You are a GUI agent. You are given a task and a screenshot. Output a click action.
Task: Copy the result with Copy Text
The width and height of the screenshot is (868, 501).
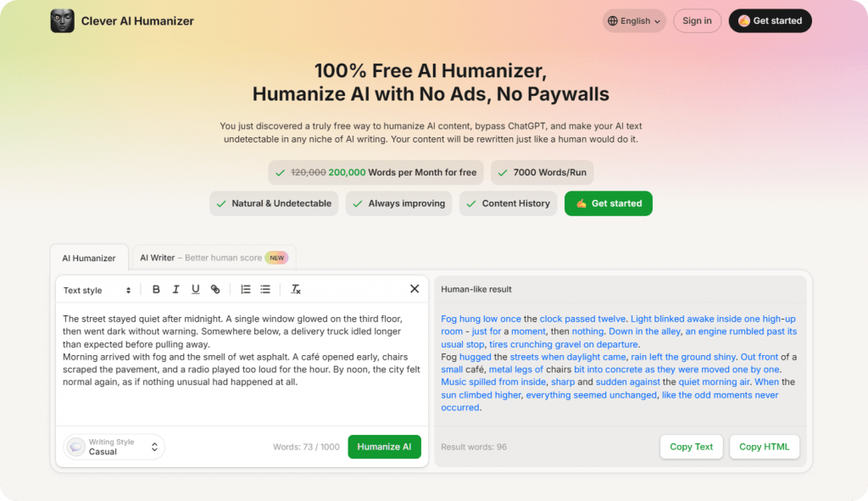pos(692,447)
